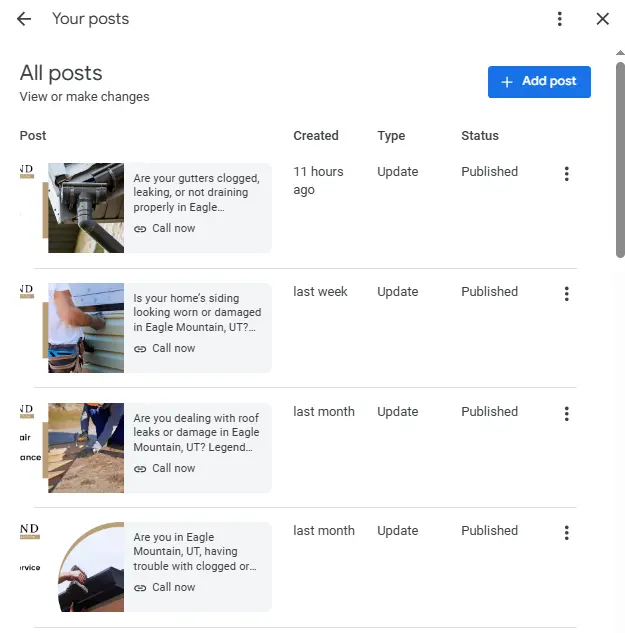Open the gutter downspout post thumbnail
Screen dimensions: 625x633
click(x=86, y=208)
